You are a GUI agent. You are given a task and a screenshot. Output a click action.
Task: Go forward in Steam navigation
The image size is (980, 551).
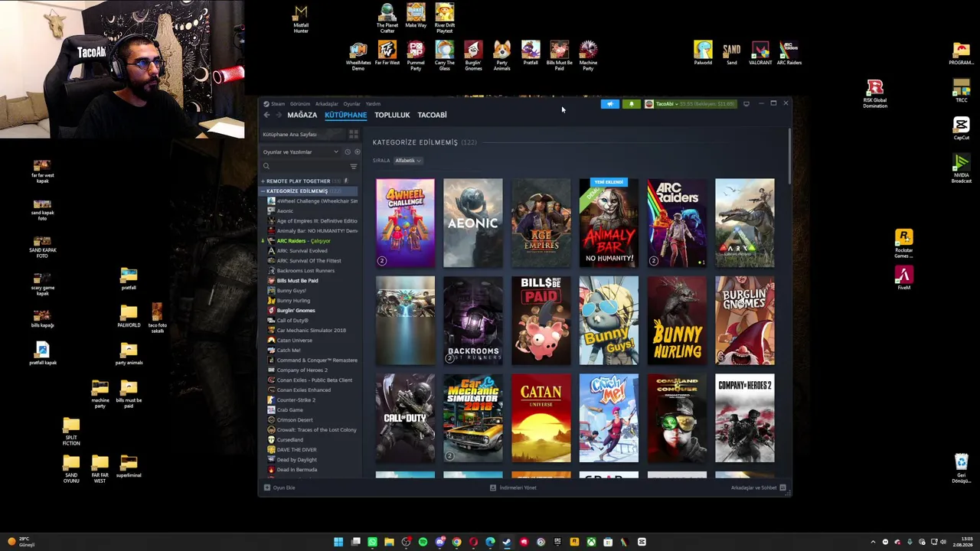click(278, 115)
